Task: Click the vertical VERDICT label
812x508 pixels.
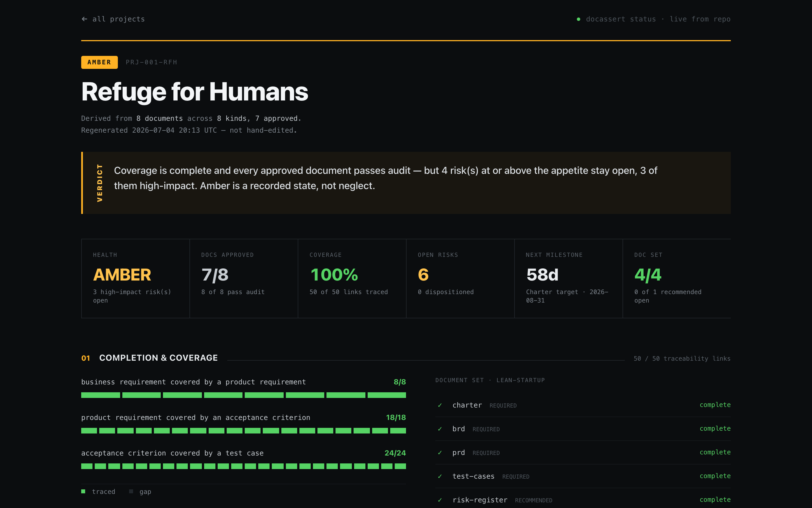Action: [x=99, y=183]
